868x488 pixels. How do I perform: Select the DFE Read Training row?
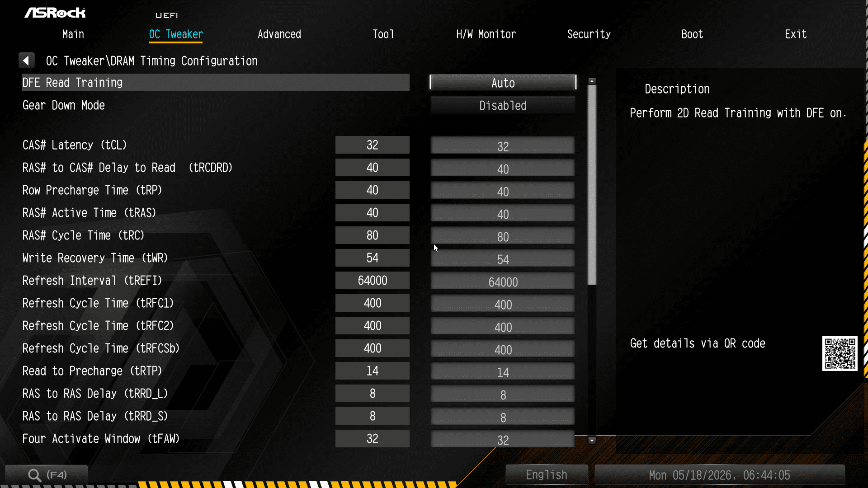click(x=216, y=83)
